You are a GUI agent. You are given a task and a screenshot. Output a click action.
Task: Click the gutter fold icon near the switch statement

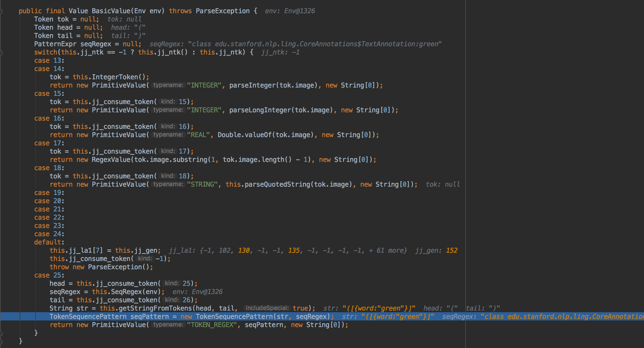pos(2,52)
